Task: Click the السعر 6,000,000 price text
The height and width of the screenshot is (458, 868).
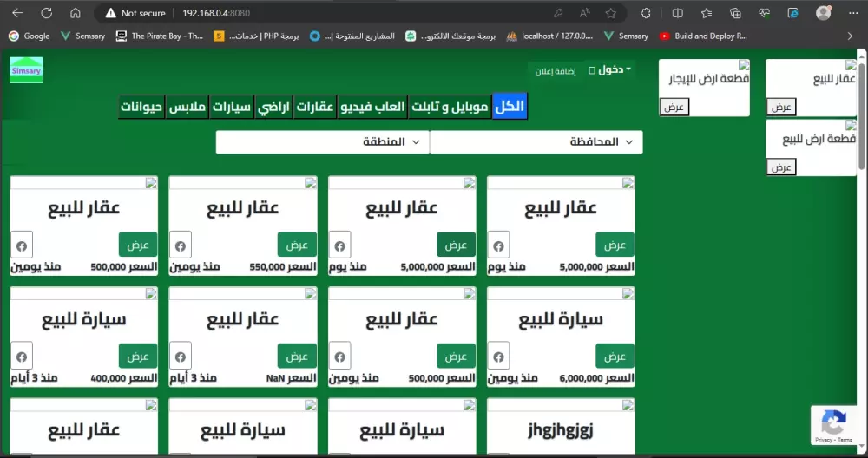Action: (x=597, y=378)
